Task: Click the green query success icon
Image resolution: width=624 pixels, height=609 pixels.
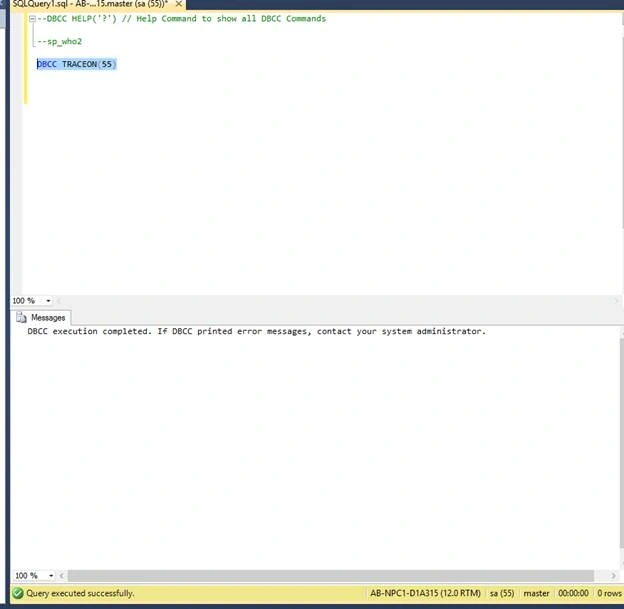Action: (x=18, y=593)
